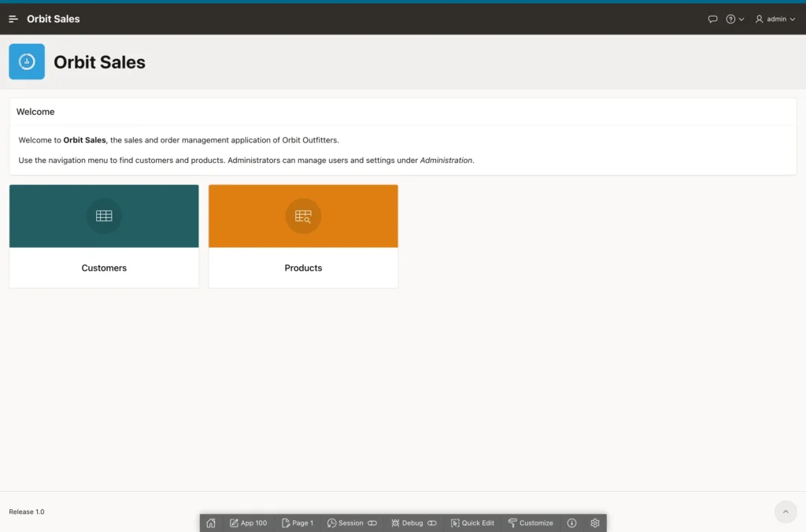This screenshot has height=532, width=806.
Task: Expand the admin user menu
Action: 775,19
